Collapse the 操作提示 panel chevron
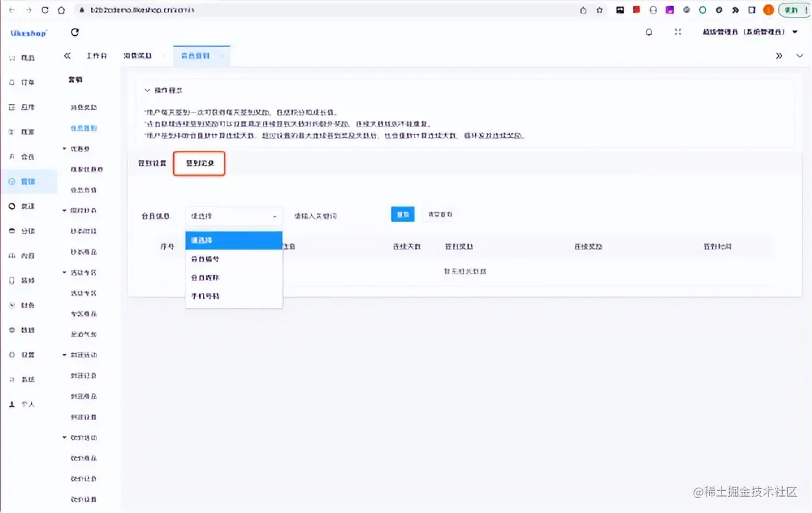The image size is (812, 513). coord(148,90)
